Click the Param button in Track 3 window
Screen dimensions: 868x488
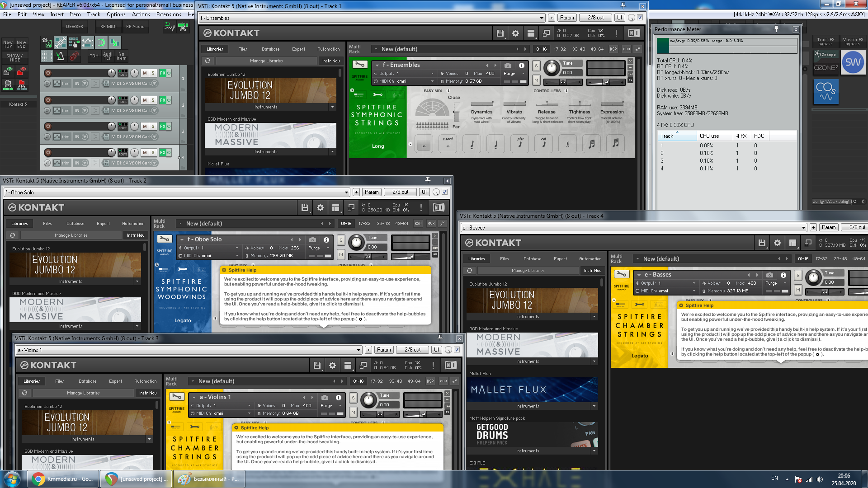tap(383, 350)
